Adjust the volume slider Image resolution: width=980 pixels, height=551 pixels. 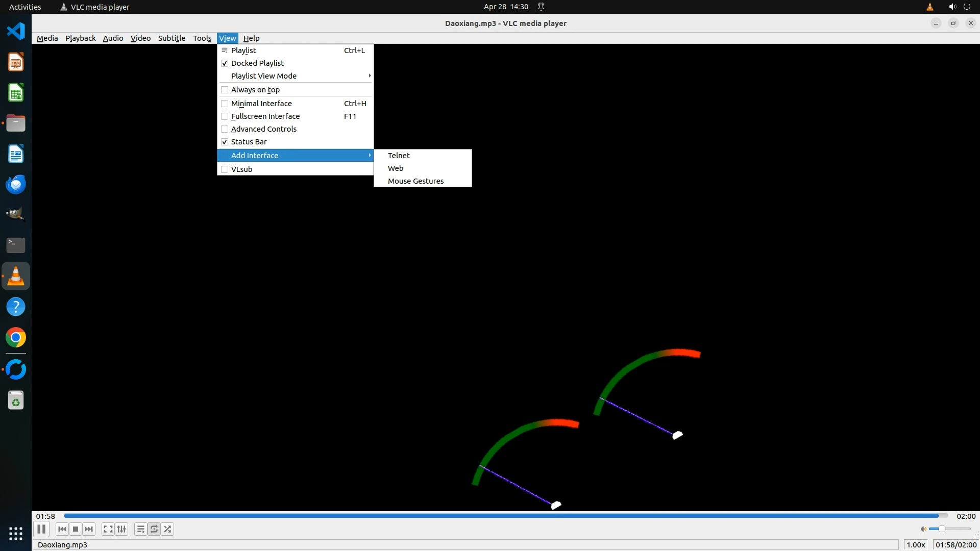coord(949,529)
